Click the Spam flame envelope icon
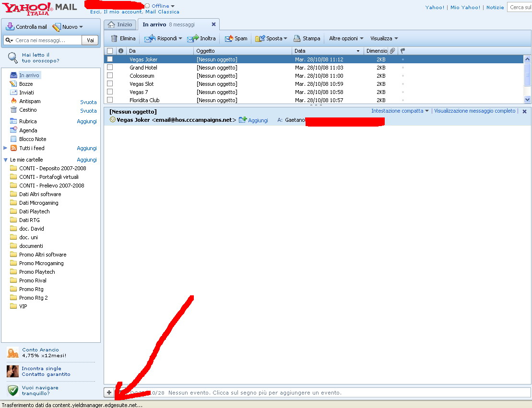The image size is (532, 408). click(x=229, y=38)
